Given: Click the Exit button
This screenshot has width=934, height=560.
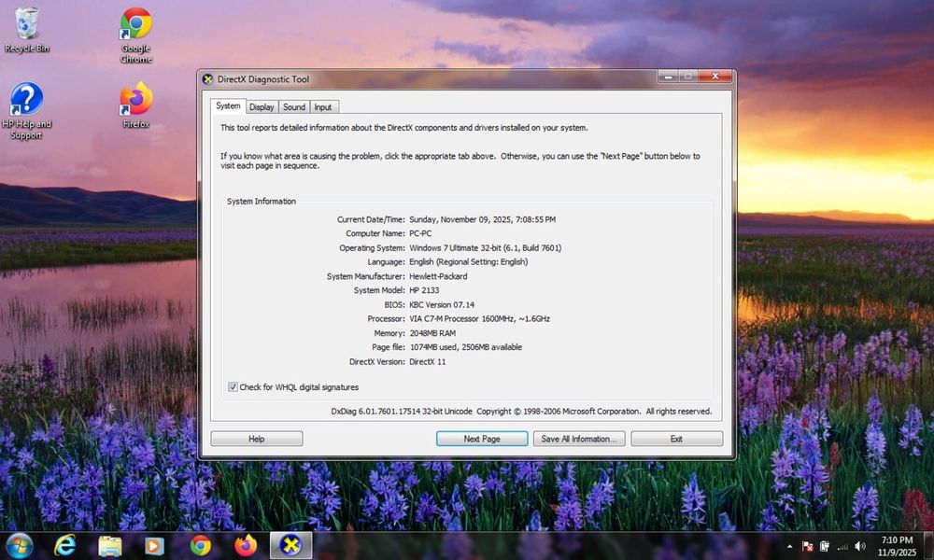Looking at the screenshot, I should [x=676, y=439].
